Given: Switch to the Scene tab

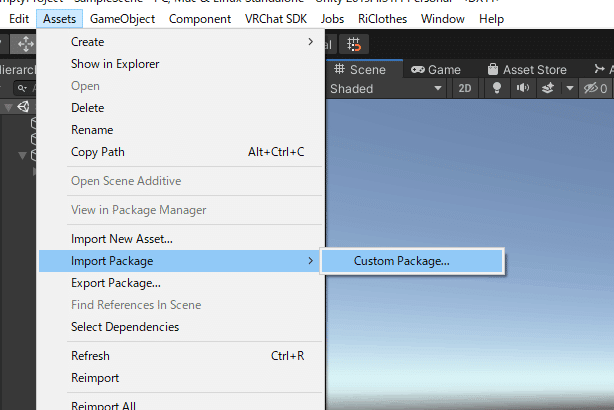Looking at the screenshot, I should coord(364,70).
